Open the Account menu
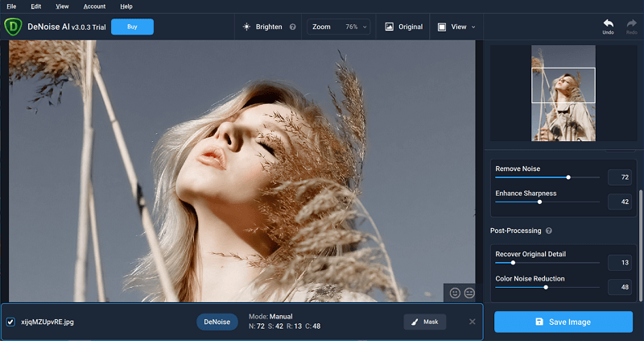Image resolution: width=644 pixels, height=341 pixels. [94, 6]
